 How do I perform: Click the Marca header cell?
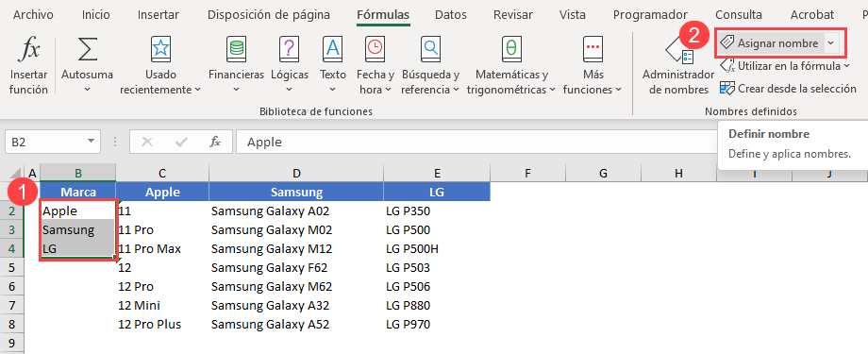coord(78,192)
